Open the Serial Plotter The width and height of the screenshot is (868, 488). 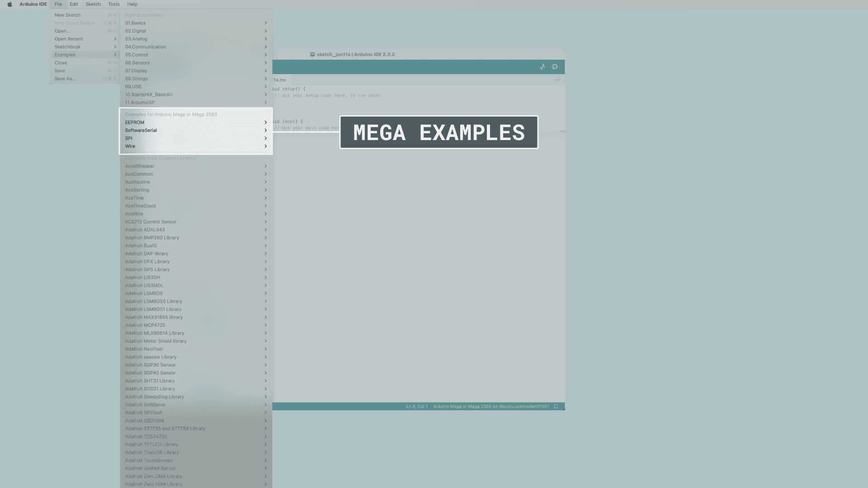(x=542, y=66)
